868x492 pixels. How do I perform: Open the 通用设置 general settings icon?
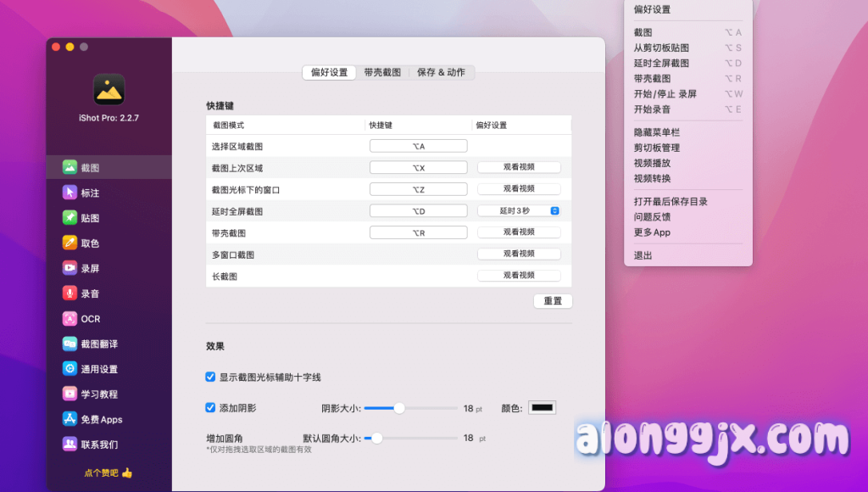tap(70, 369)
